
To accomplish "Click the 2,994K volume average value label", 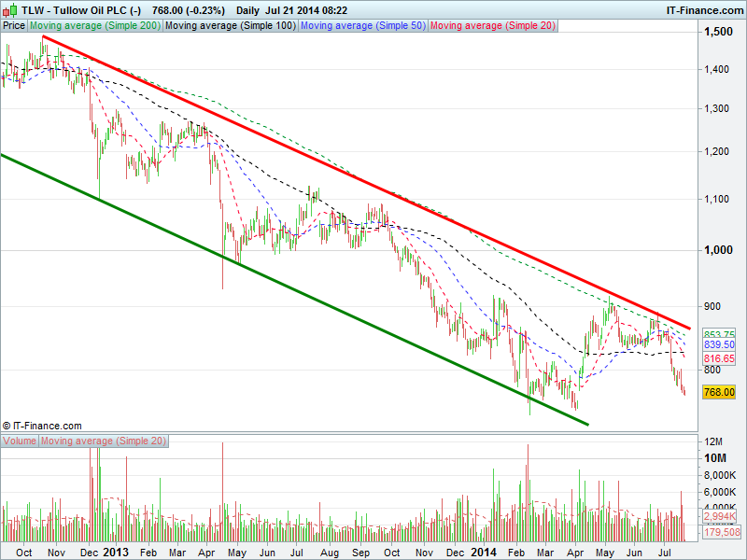I will 719,516.
